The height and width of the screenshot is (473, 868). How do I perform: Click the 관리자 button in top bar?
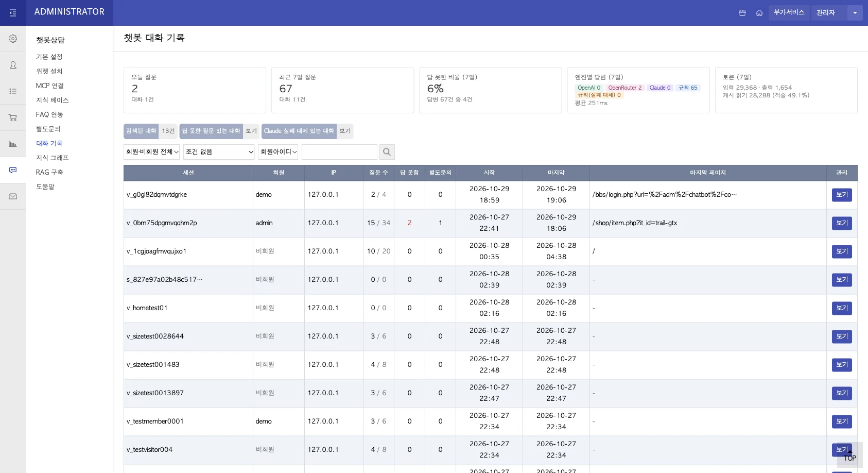click(x=829, y=13)
